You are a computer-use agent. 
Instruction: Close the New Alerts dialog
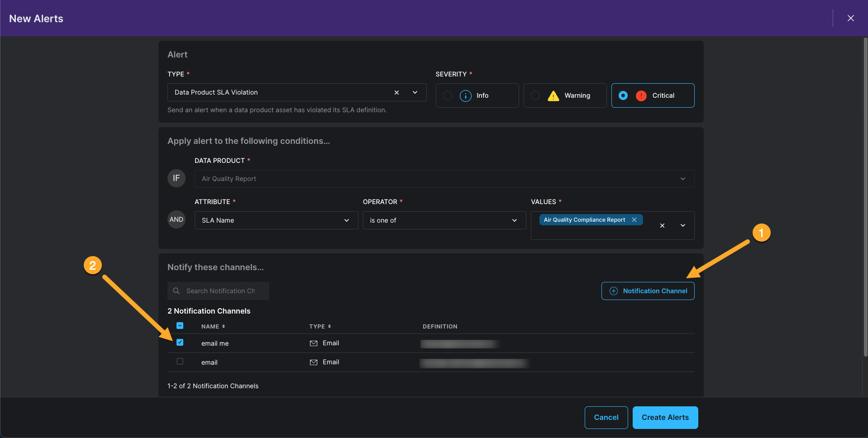pyautogui.click(x=850, y=18)
